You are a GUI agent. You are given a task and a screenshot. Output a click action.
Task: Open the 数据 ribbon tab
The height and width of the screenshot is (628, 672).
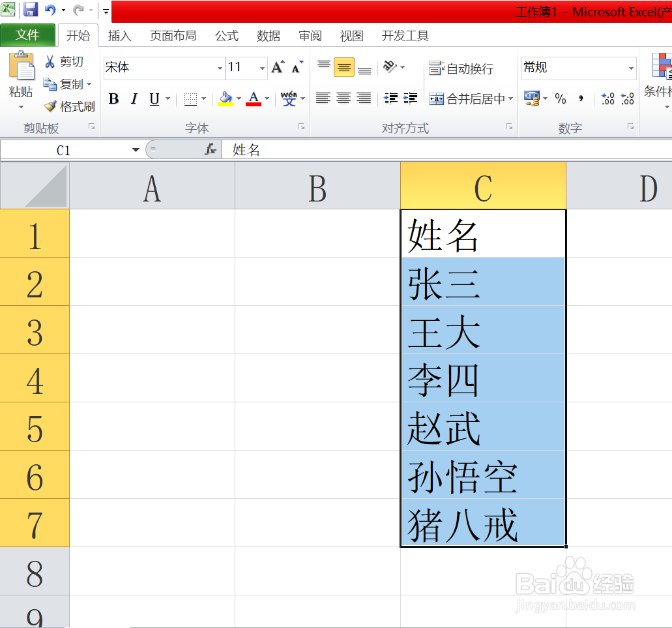click(x=268, y=36)
